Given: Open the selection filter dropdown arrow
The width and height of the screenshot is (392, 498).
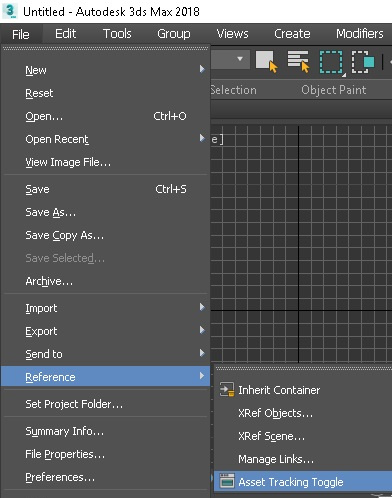Looking at the screenshot, I should (240, 59).
